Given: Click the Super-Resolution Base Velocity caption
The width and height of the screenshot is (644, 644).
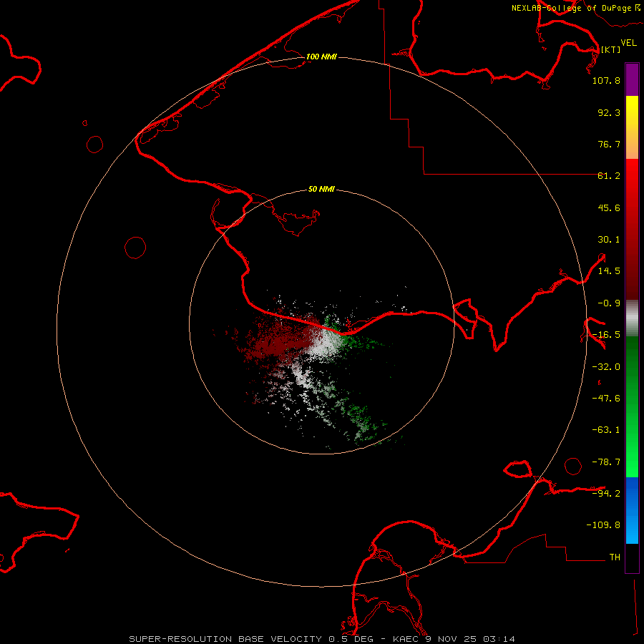Looking at the screenshot, I should coord(322,639).
